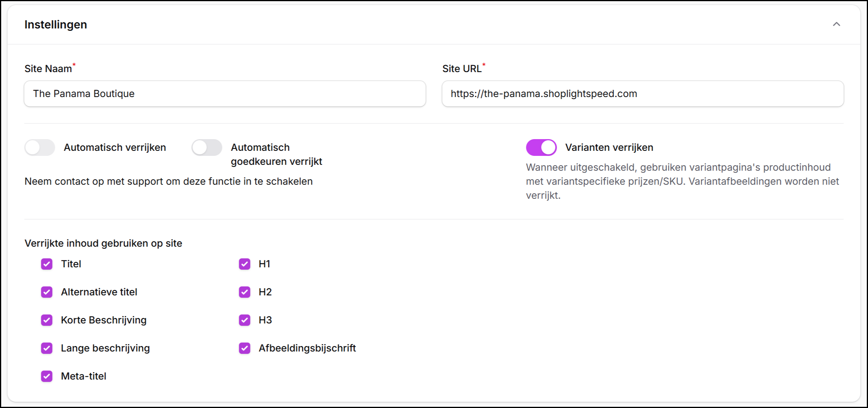Uncheck the Afbeeldingsbijschrift checkbox
Image resolution: width=868 pixels, height=408 pixels.
pyautogui.click(x=244, y=348)
